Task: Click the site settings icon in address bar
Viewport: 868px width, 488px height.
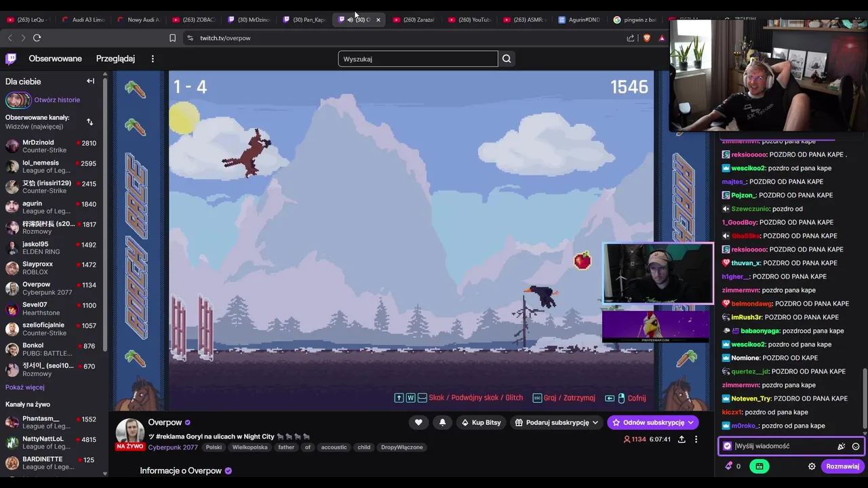Action: pyautogui.click(x=190, y=38)
